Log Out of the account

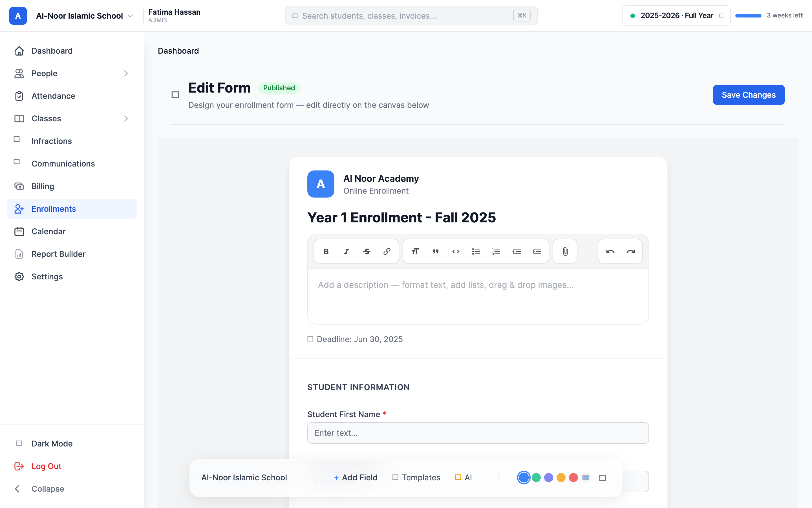click(x=72, y=466)
